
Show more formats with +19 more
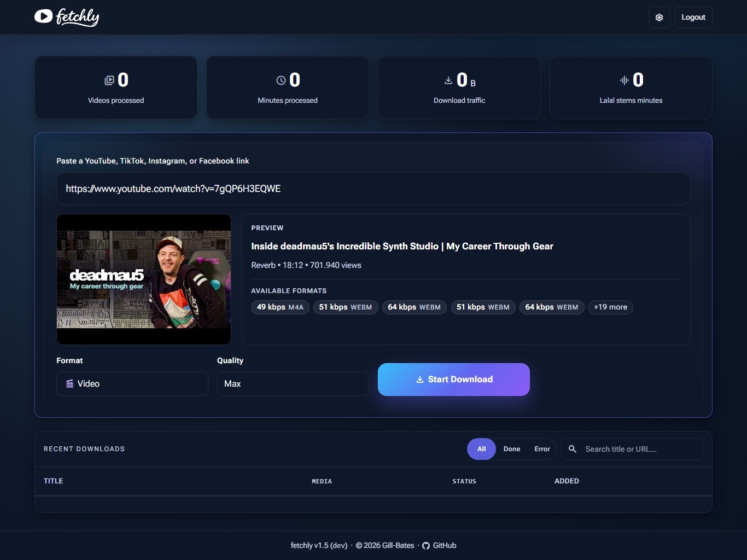point(611,307)
